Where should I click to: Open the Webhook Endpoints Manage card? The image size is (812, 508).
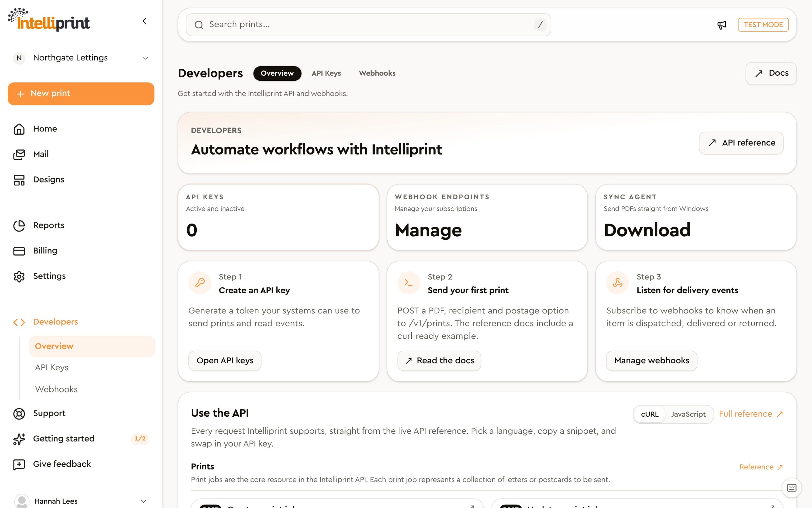(487, 217)
